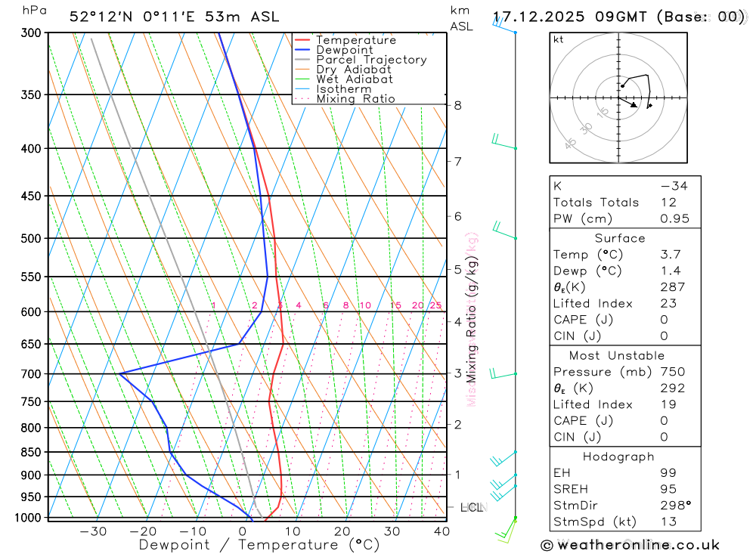
Task: Click the '45' ring label in hodograph
Action: tap(570, 144)
